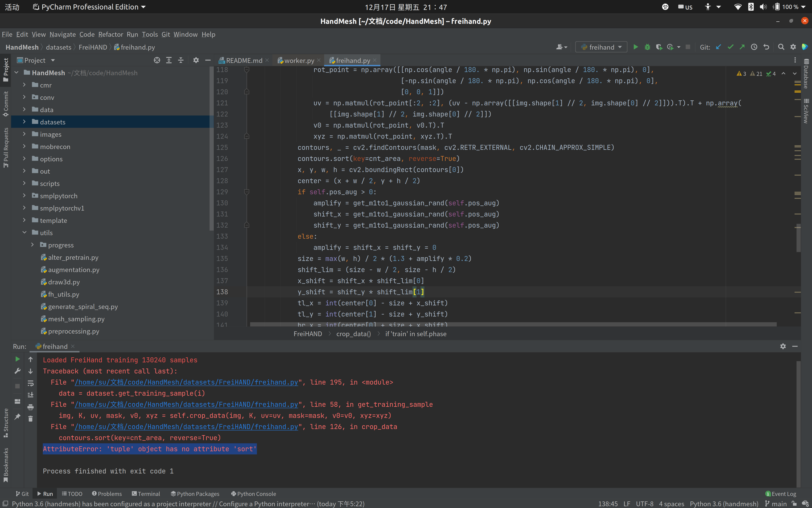Close the freihand Run tab
The height and width of the screenshot is (508, 812).
click(x=73, y=346)
